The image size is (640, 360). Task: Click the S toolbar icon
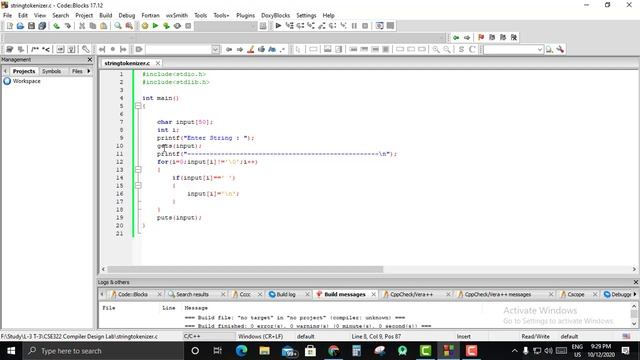(461, 49)
